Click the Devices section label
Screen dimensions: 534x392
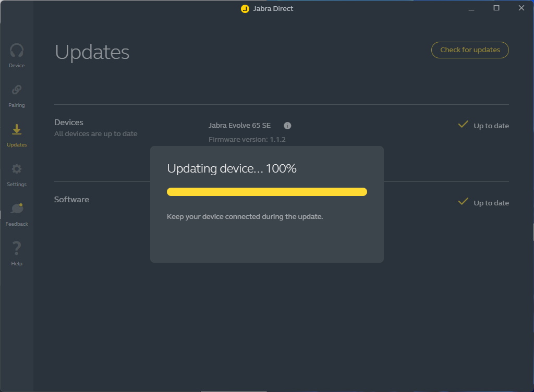69,122
